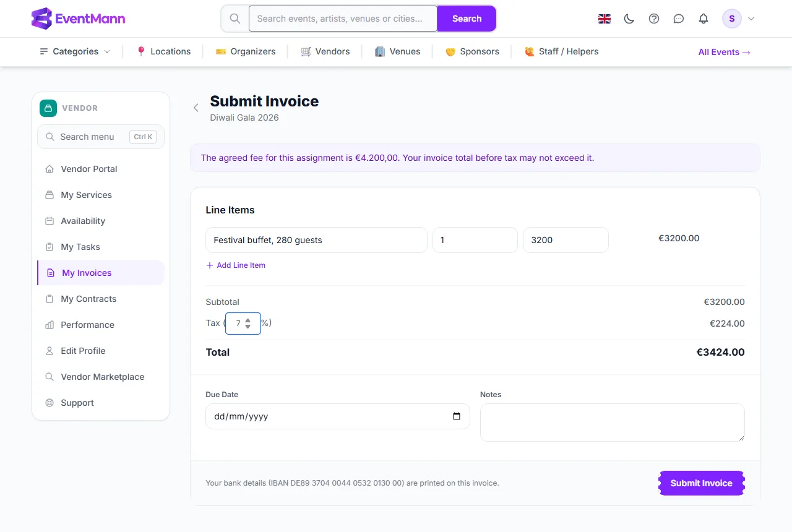792x532 pixels.
Task: Click the tax percentage stepper arrows
Action: [x=248, y=323]
